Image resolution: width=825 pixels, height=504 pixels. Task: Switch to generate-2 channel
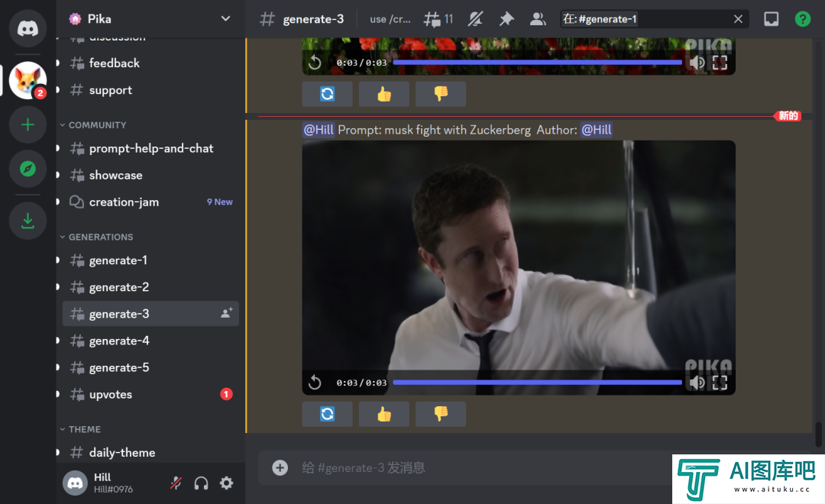click(150, 287)
